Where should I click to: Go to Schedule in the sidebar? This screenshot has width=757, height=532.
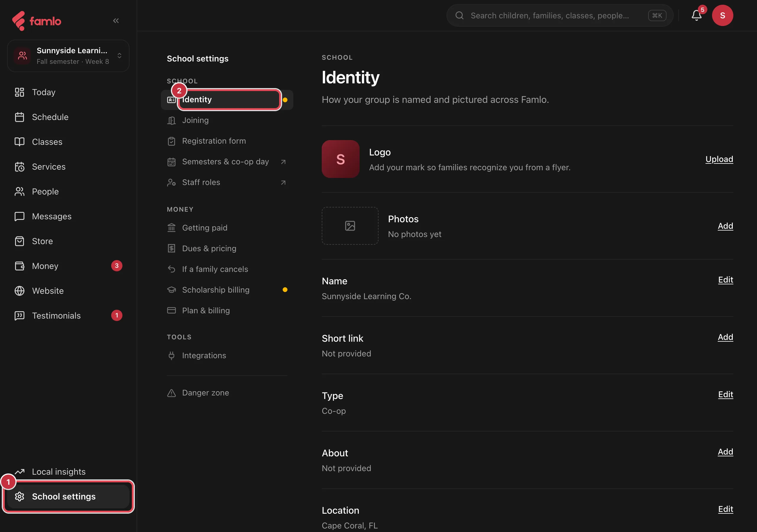(x=68, y=117)
